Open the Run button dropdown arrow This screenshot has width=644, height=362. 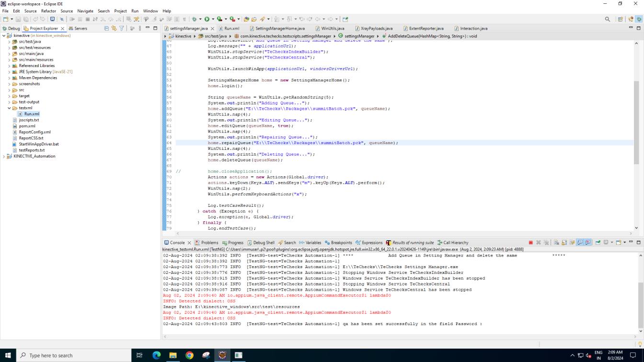click(213, 19)
